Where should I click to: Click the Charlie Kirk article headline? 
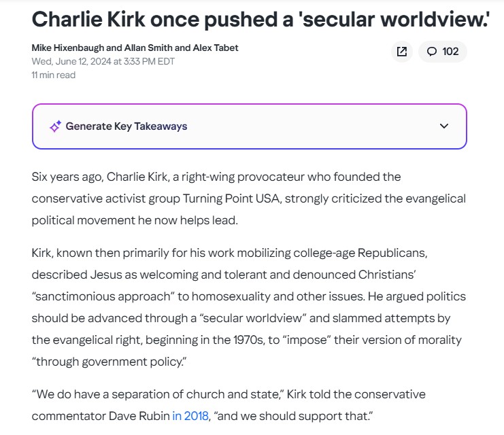(261, 19)
